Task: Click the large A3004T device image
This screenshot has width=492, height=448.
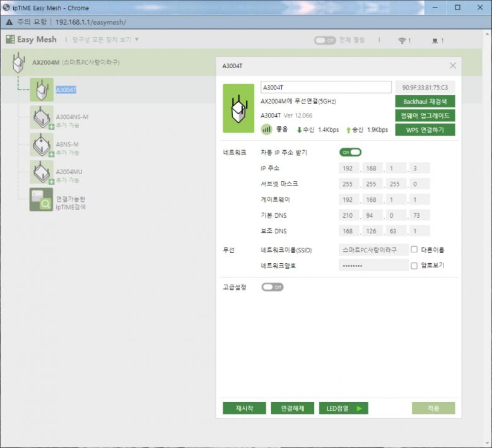Action: point(238,109)
